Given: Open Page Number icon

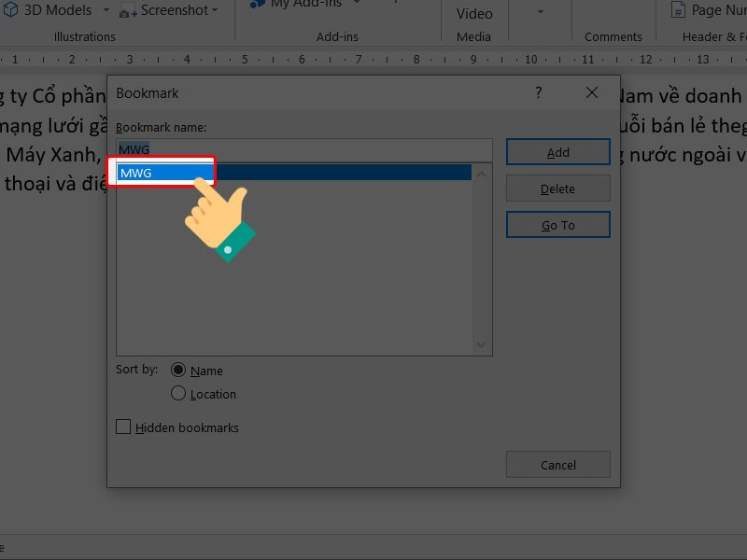Looking at the screenshot, I should pos(678,9).
